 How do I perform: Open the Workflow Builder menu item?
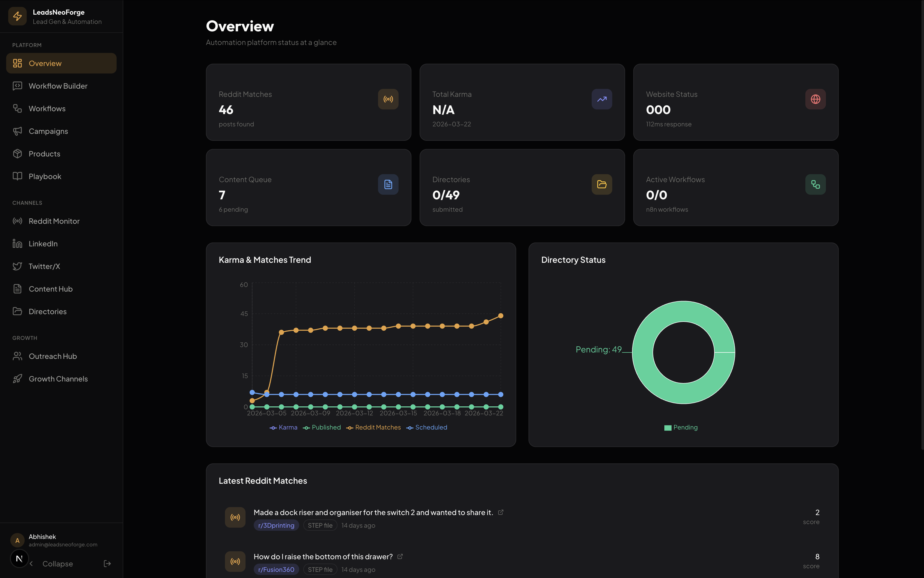point(58,86)
